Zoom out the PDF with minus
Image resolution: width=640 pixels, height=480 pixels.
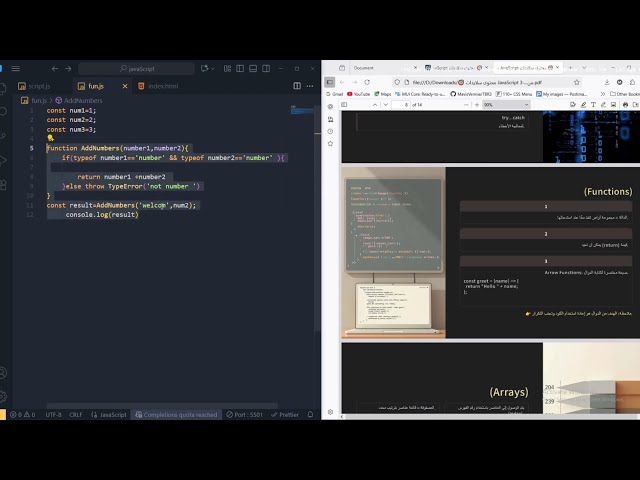coord(466,105)
